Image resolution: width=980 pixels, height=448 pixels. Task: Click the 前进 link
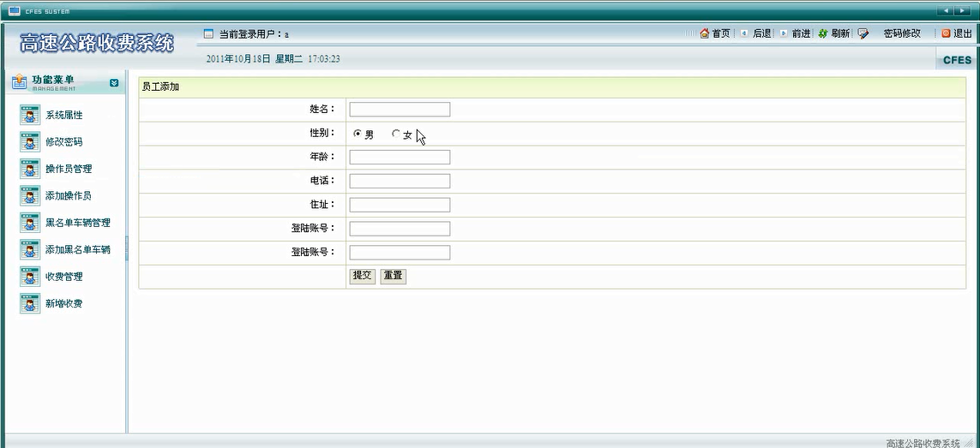[x=802, y=33]
